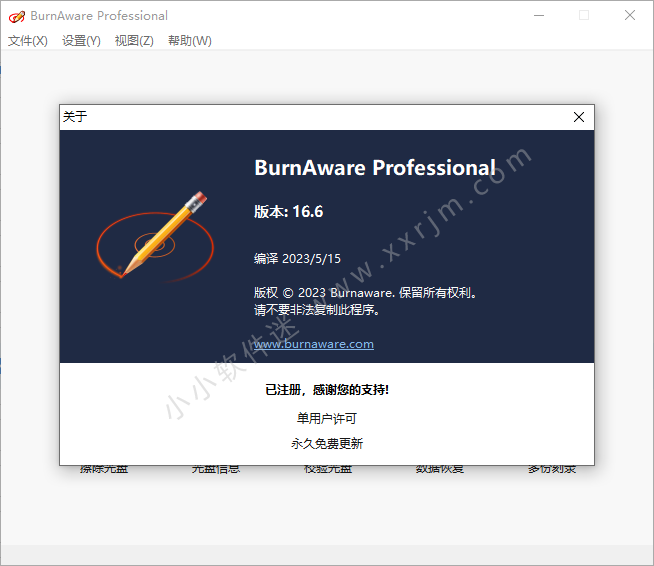The image size is (654, 566).
Task: Click the BurnAware Professional heading in dialog
Action: [x=375, y=168]
